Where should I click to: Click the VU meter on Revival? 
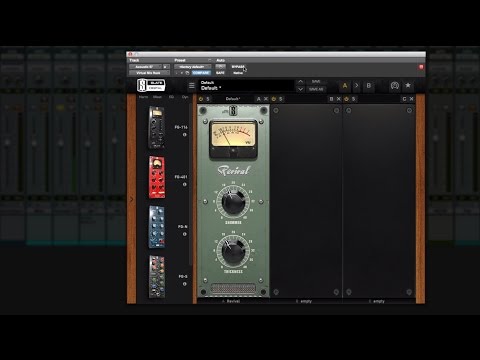pos(233,139)
